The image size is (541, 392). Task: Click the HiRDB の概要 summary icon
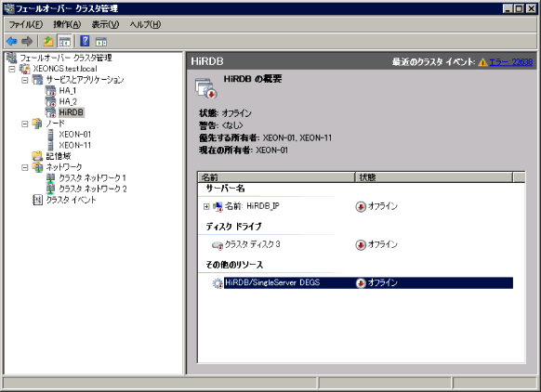[x=206, y=88]
